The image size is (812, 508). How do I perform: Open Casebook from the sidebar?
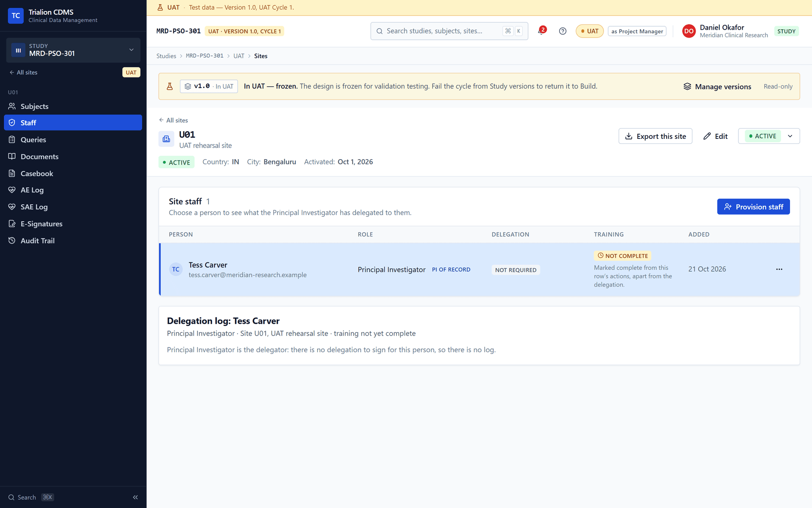[x=73, y=174]
